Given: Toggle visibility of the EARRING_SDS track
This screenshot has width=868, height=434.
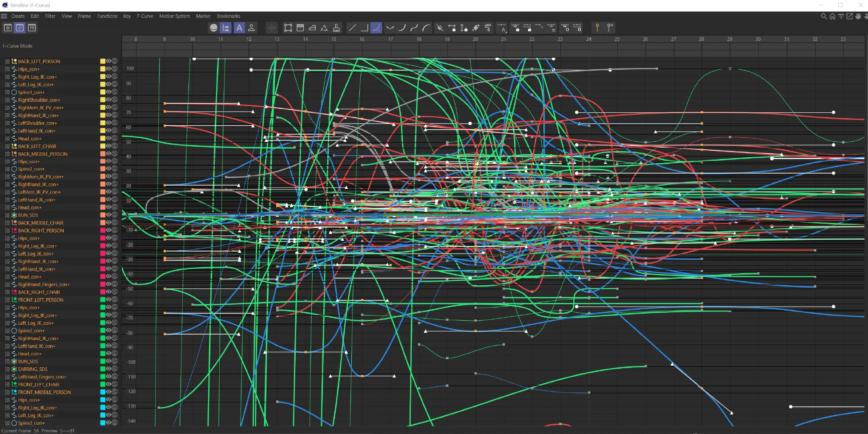Looking at the screenshot, I should point(108,369).
